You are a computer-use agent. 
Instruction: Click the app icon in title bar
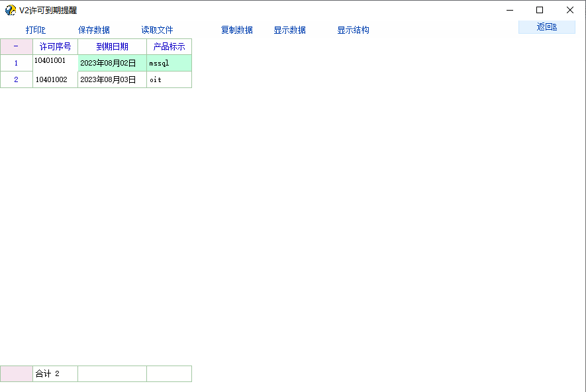point(10,10)
